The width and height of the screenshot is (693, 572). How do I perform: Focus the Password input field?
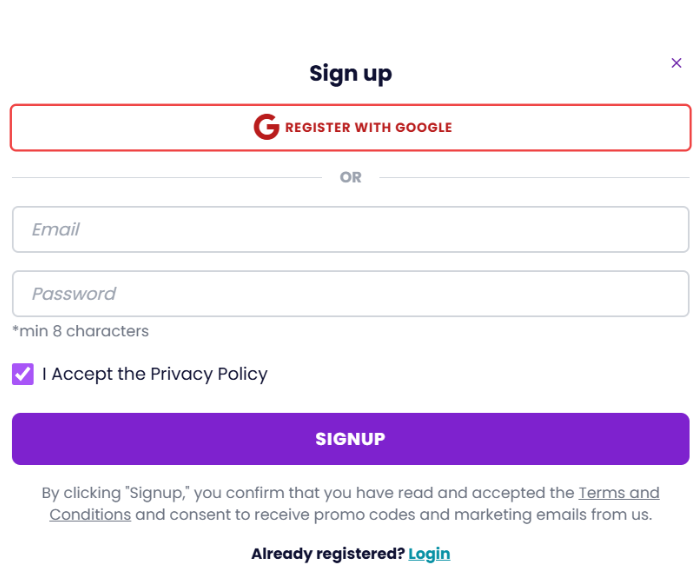click(350, 294)
